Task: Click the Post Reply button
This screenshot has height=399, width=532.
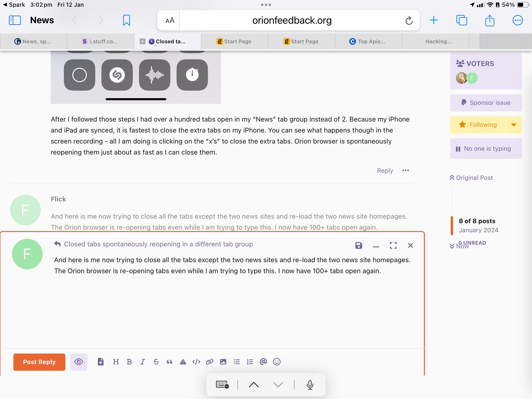Action: point(39,361)
